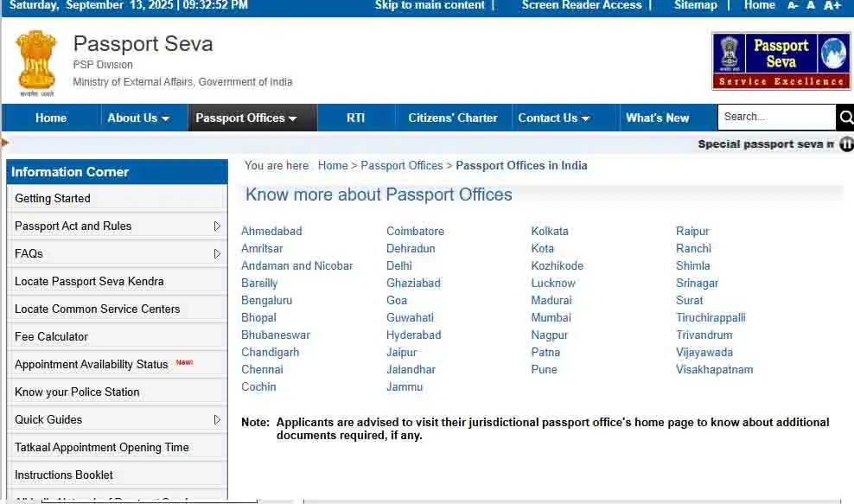Decrease font size with A- button
Screen dimensions: 854x504
(x=793, y=5)
